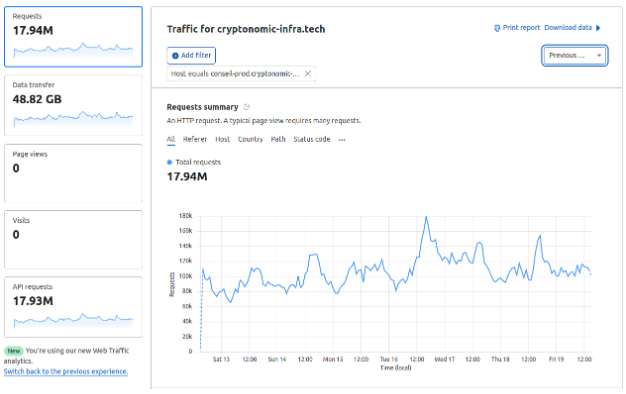Open the Visits metric card
This screenshot has height=394, width=626.
click(73, 240)
